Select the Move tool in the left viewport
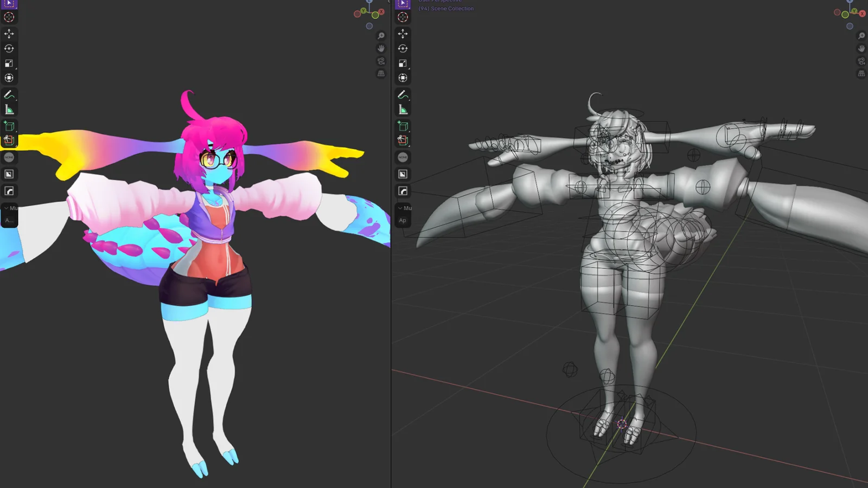This screenshot has height=488, width=868. coord(9,34)
